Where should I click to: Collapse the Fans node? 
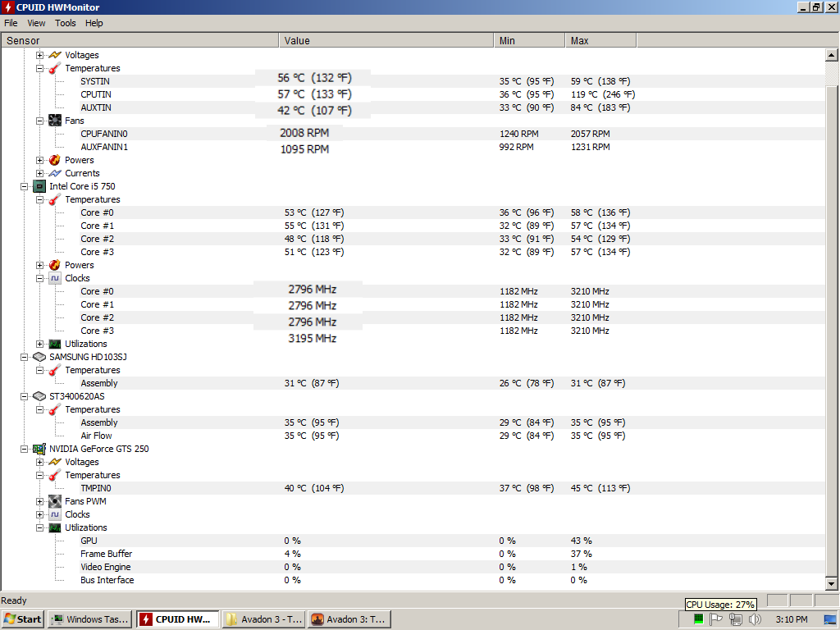click(39, 121)
